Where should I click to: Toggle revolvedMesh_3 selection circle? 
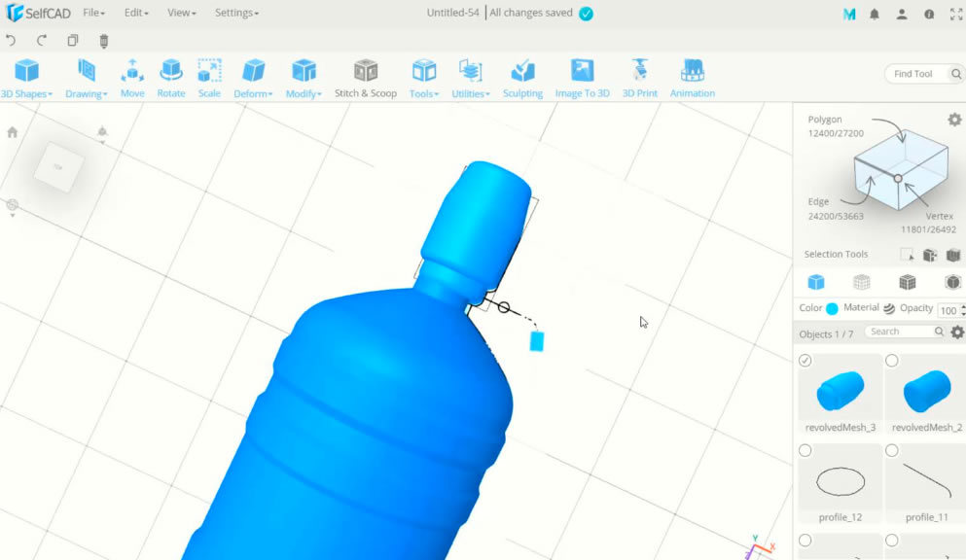pos(805,361)
